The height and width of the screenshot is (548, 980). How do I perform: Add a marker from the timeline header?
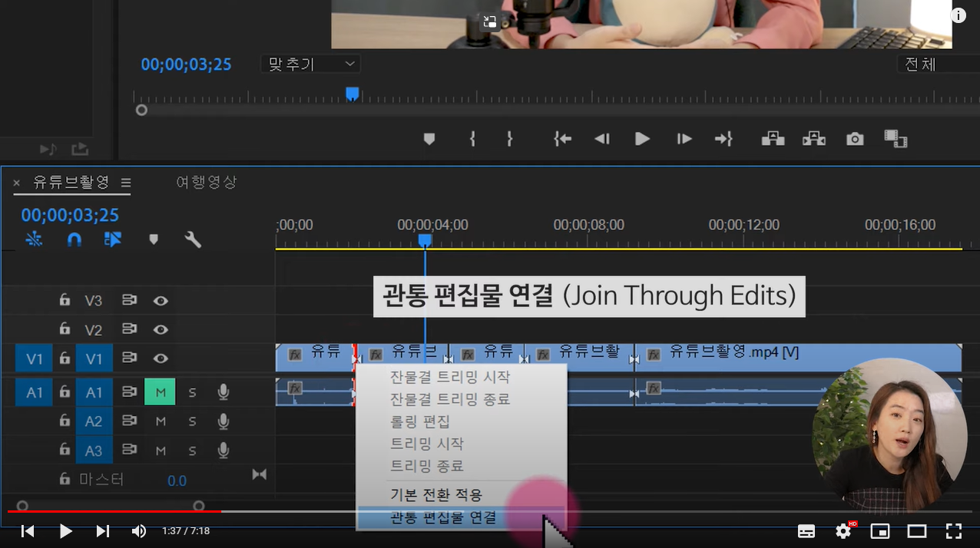154,239
